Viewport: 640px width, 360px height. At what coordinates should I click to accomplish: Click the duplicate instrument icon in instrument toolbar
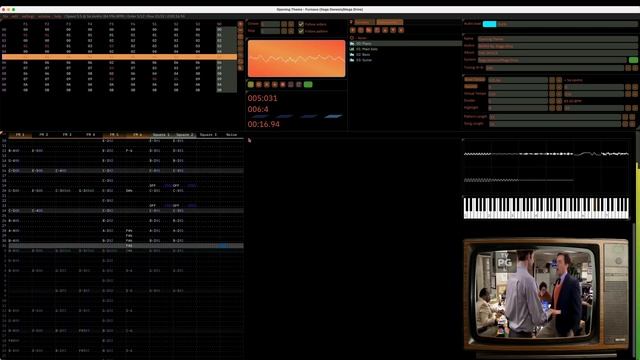tap(361, 30)
